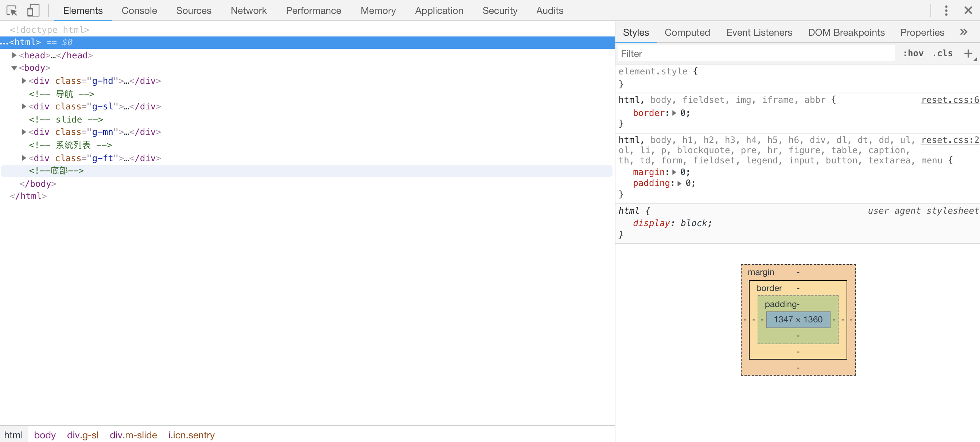Select the closing body tag line
Screen dimensions: 980x442
point(38,184)
